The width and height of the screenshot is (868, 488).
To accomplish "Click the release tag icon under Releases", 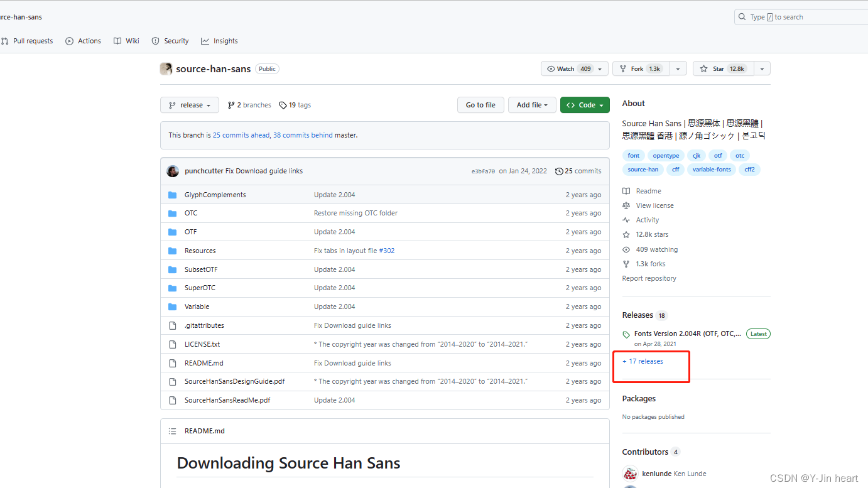I will (626, 335).
